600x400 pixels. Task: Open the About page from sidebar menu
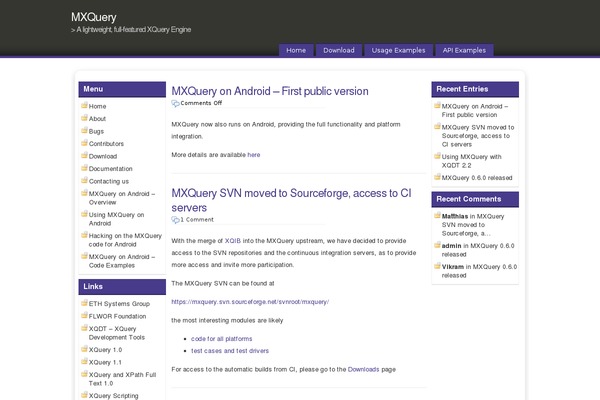coord(97,119)
